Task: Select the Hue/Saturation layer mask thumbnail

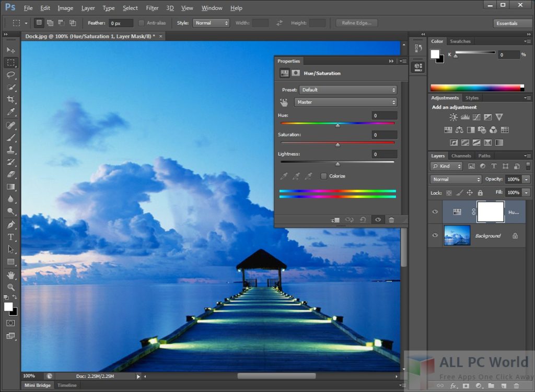Action: click(x=490, y=212)
